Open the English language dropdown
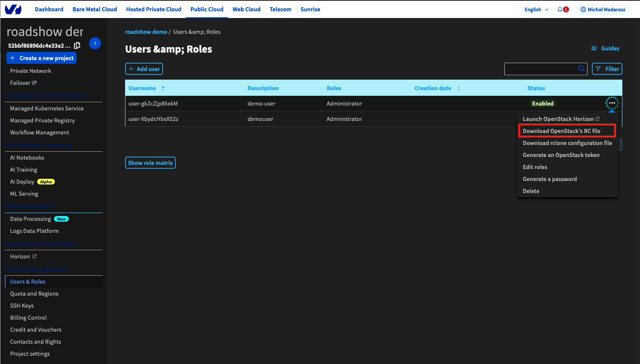Viewport: 640px width, 364px height. coord(537,9)
